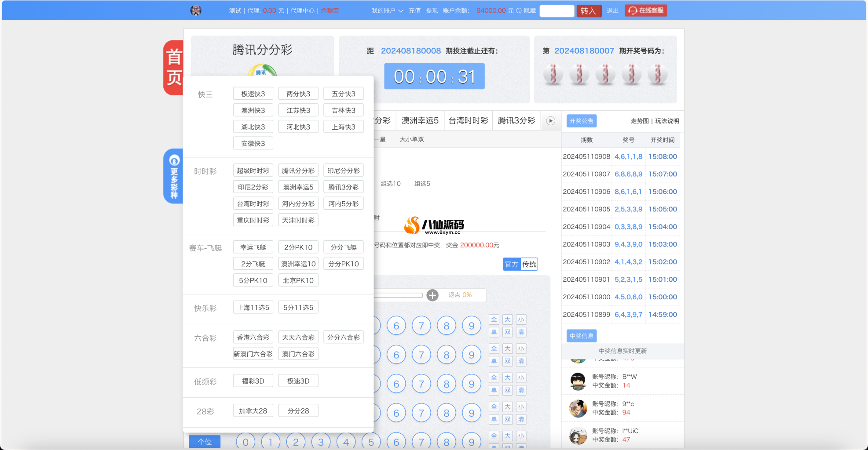
Task: Open the 大小单双 play tab
Action: [412, 139]
